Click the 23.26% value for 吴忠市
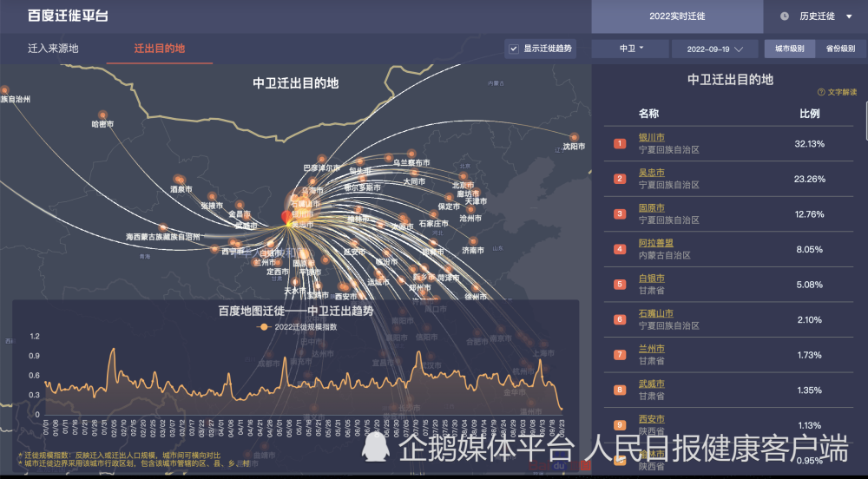Viewport: 868px width, 479px height. [x=809, y=180]
